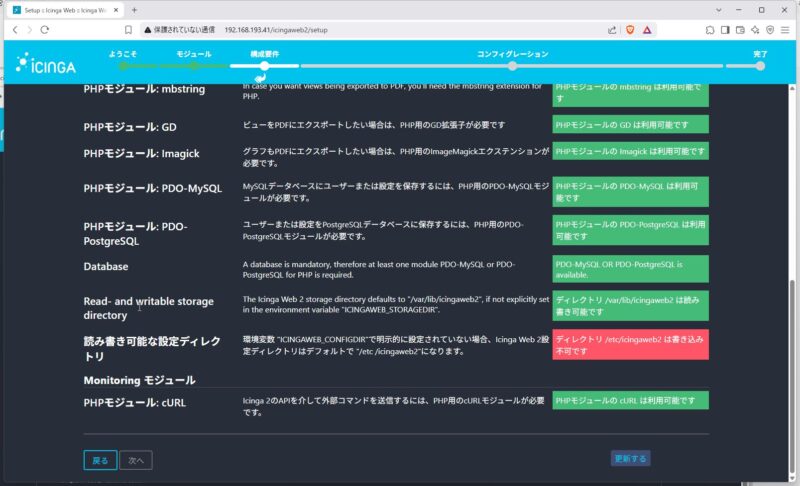Click the Icinga logo
The width and height of the screenshot is (800, 486).
(45, 63)
